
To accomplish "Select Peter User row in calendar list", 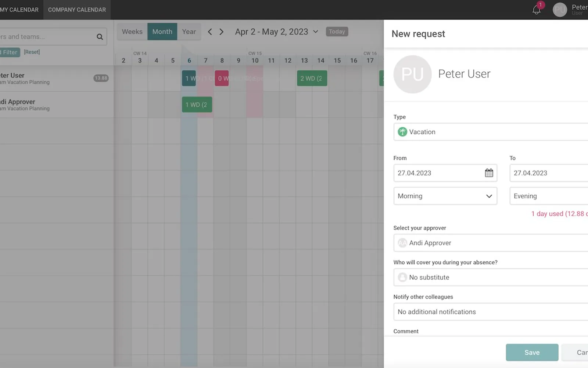I will [x=57, y=78].
